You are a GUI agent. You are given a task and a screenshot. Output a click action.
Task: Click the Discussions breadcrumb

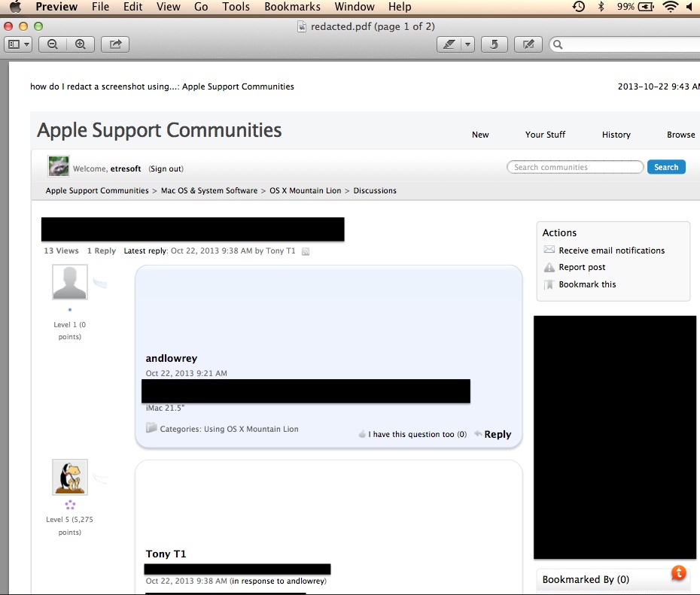[x=375, y=190]
